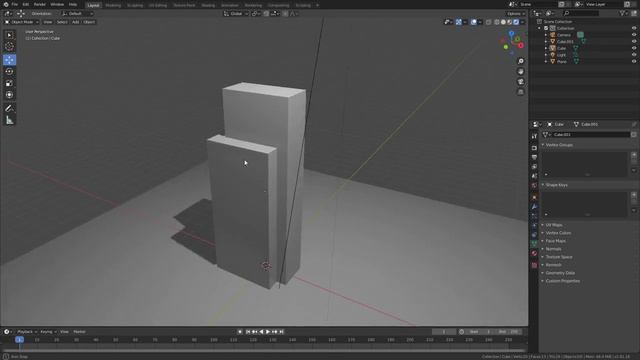Open the viewport Add menu
This screenshot has height=360, width=640.
[x=76, y=22]
